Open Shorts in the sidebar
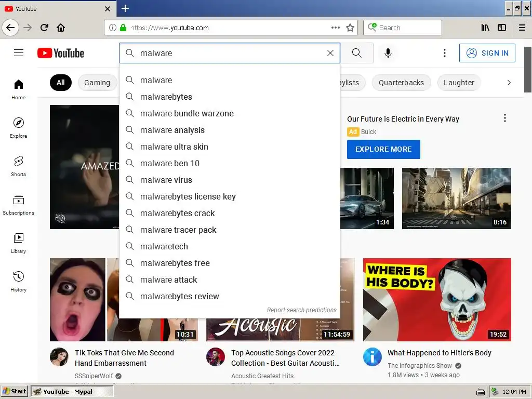Screen dimensions: 532x399 pyautogui.click(x=19, y=166)
